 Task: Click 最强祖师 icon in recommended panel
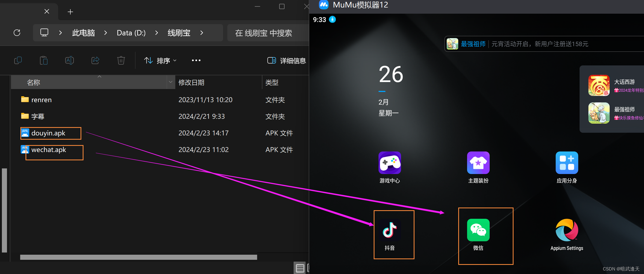599,113
